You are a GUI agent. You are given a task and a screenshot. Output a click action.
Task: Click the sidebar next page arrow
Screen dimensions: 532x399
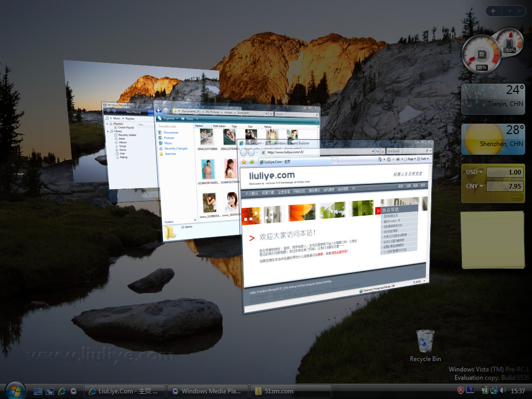(x=519, y=11)
